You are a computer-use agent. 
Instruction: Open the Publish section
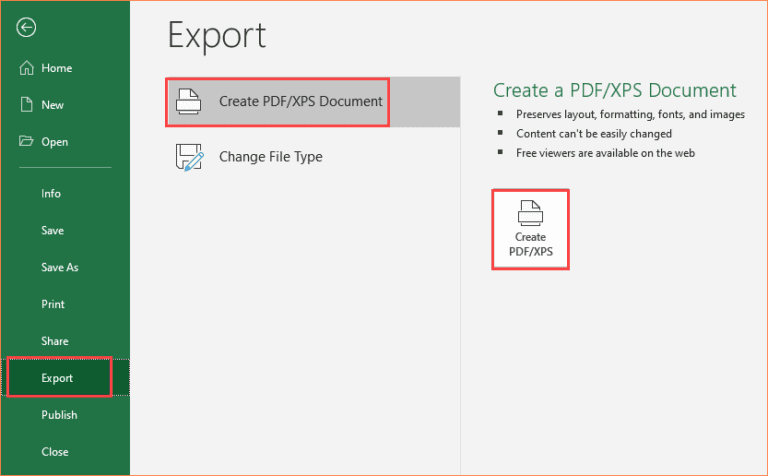point(59,415)
